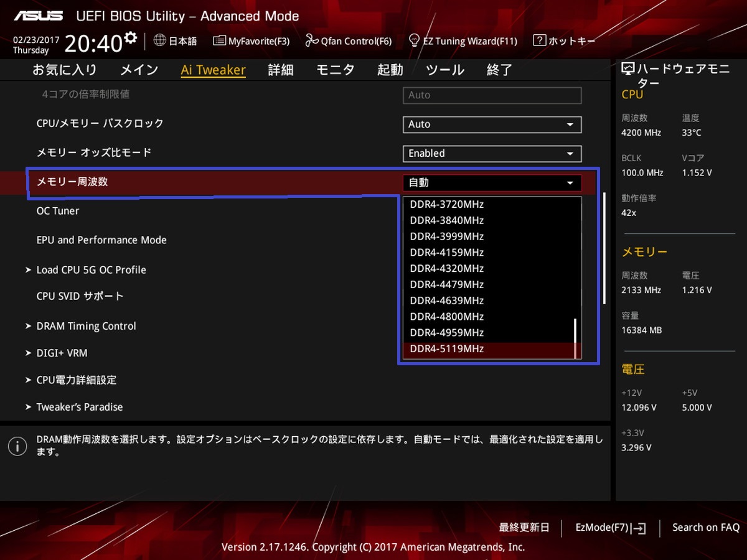Collapse the メモリー周波数 自動 dropdown
This screenshot has height=560, width=747.
492,182
